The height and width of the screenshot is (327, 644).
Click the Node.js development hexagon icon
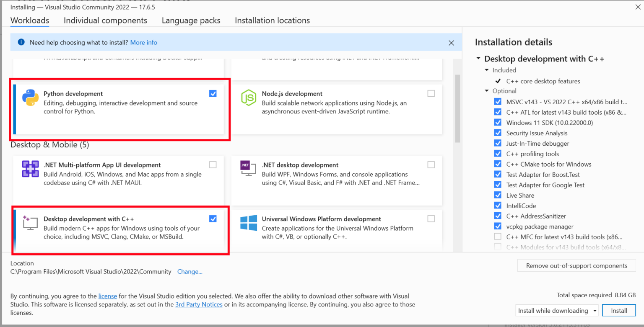[248, 98]
